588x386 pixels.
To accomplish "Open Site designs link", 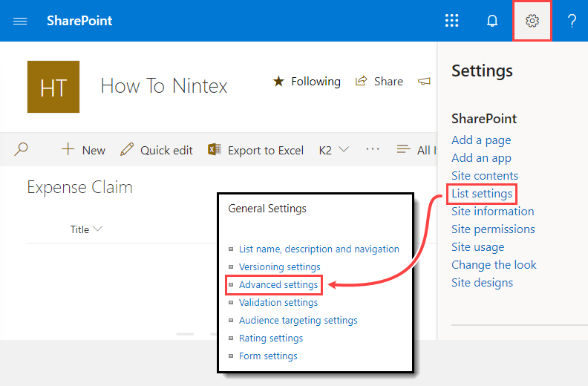I will [x=482, y=283].
